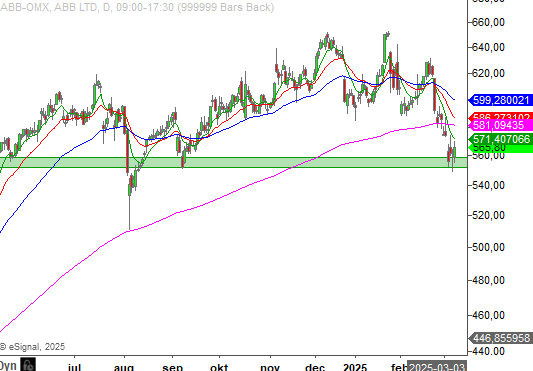Click the dec label on the time axis
The image size is (533, 371).
tap(315, 367)
